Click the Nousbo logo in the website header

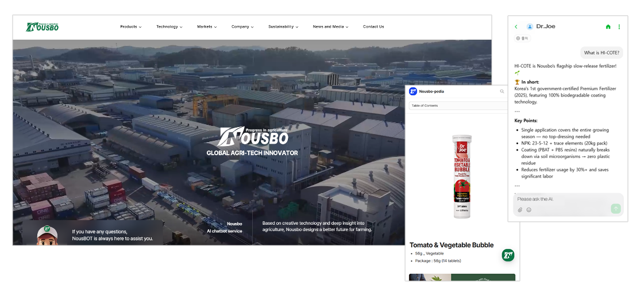click(43, 26)
